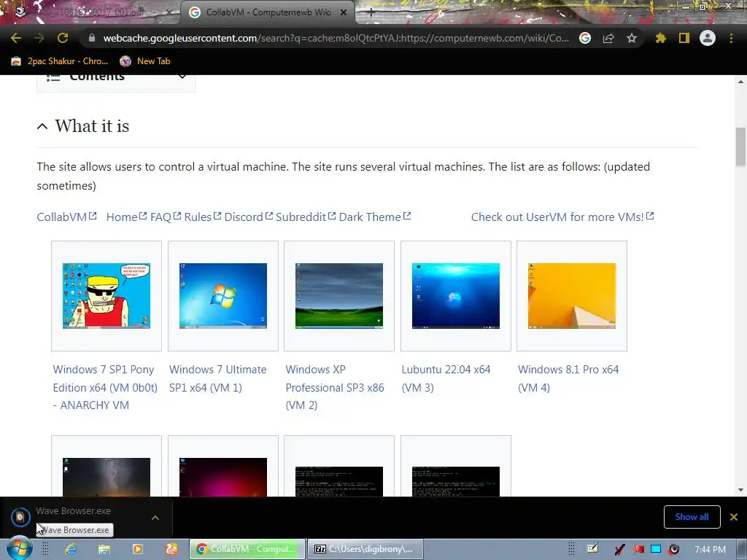Launch Windows Media Player from taskbar

[138, 549]
